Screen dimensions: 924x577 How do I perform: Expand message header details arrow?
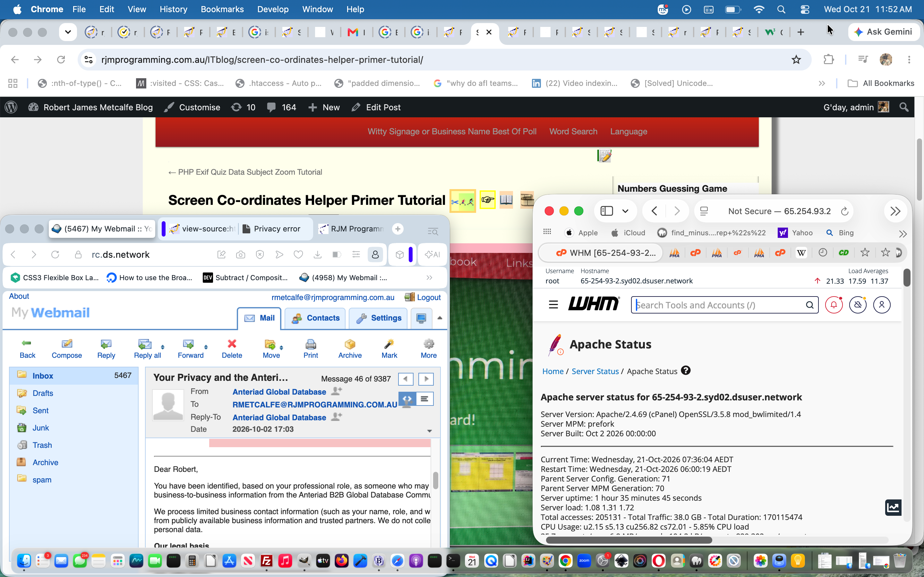tap(430, 431)
